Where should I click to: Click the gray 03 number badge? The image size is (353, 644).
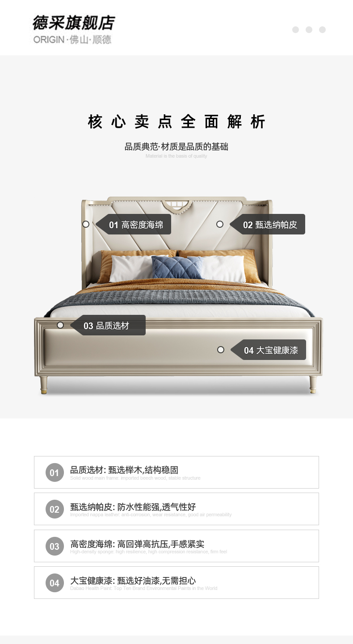click(55, 546)
